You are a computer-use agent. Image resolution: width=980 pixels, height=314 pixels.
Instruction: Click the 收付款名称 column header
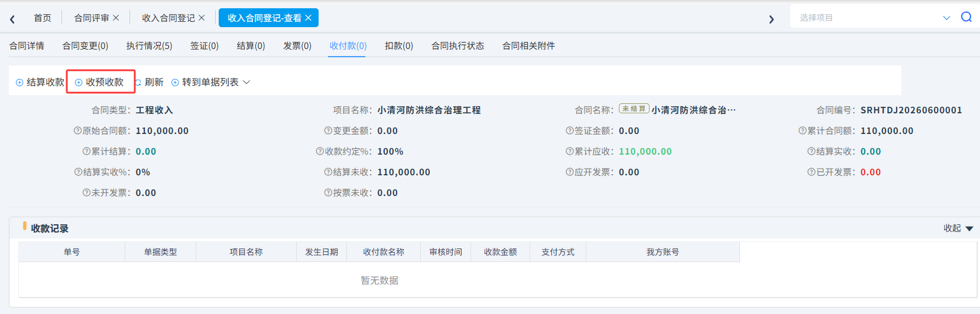point(384,252)
